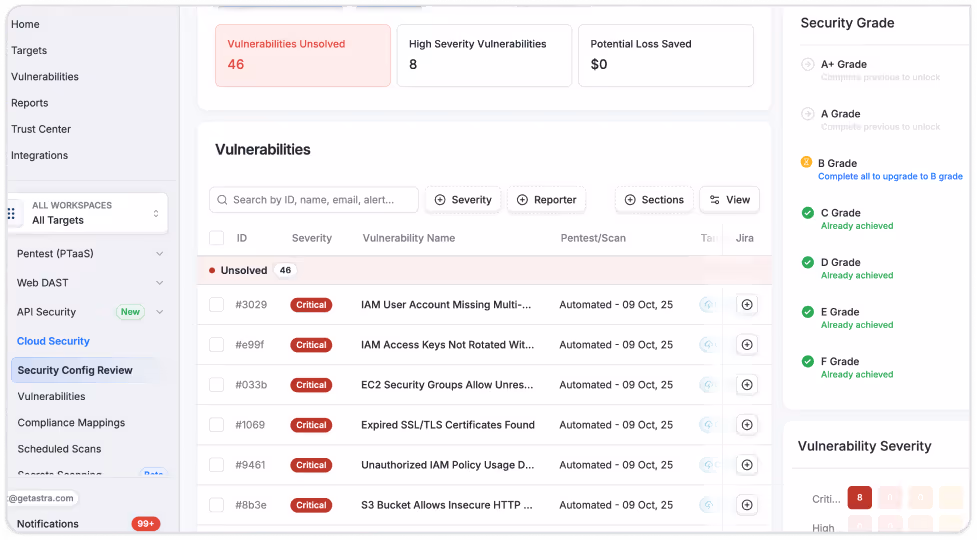
Task: Click the target cloud icon in row #e99f
Action: [x=707, y=344]
